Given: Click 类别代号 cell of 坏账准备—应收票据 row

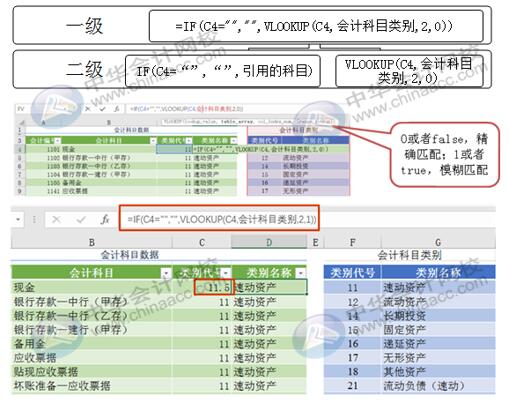Looking at the screenshot, I should [202, 386].
